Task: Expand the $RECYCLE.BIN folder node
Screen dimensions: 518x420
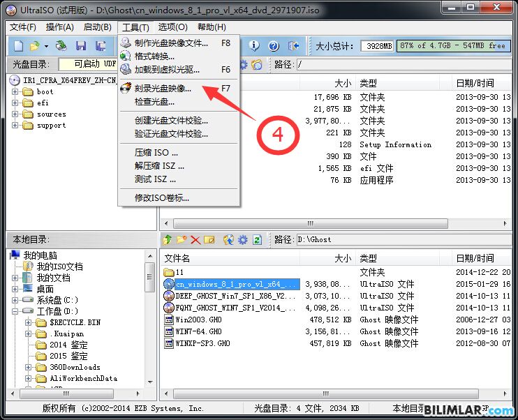Action: (28, 322)
